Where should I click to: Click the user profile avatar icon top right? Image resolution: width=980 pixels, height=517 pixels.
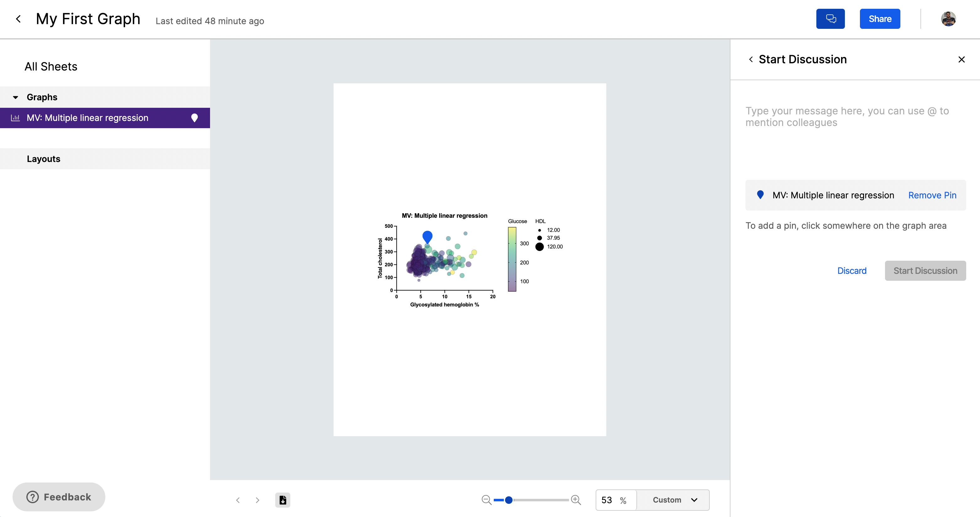(948, 19)
